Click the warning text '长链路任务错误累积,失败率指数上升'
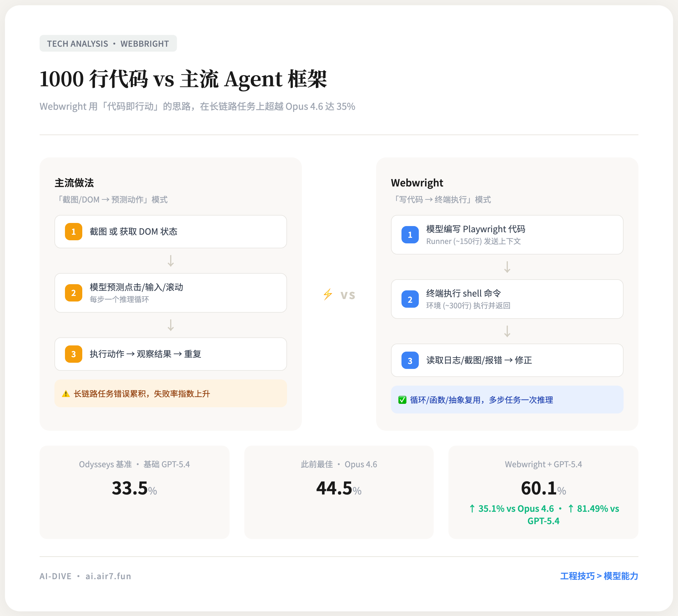 click(142, 394)
